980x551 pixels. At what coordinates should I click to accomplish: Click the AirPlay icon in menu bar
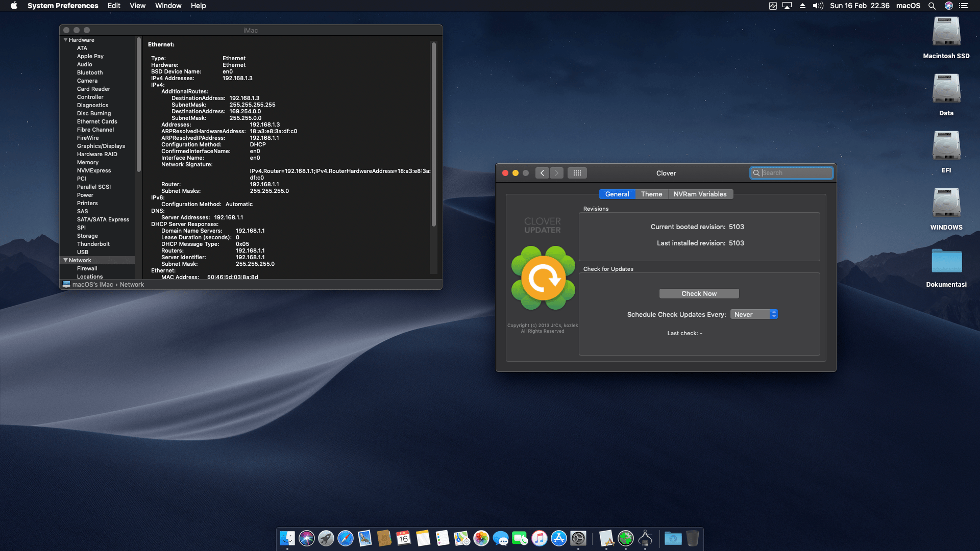click(x=787, y=6)
